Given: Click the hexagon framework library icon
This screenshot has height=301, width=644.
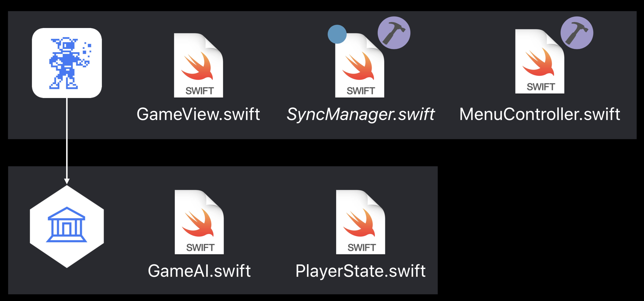Looking at the screenshot, I should tap(67, 226).
